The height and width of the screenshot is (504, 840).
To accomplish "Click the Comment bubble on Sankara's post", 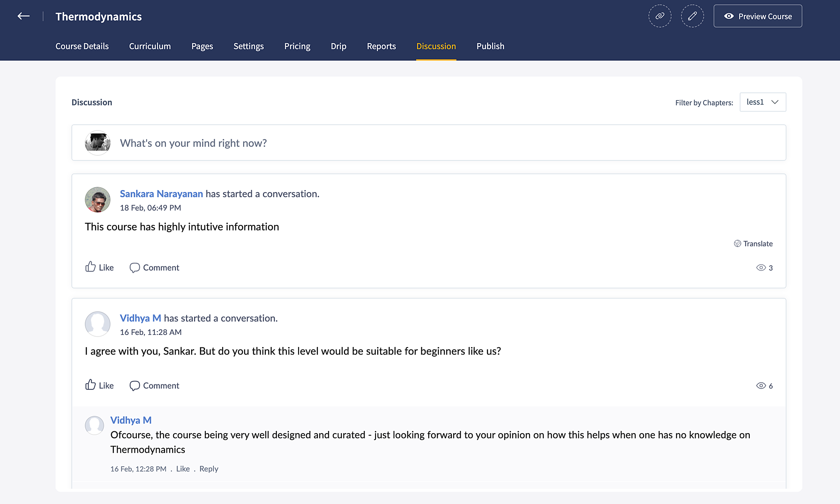I will click(x=135, y=268).
